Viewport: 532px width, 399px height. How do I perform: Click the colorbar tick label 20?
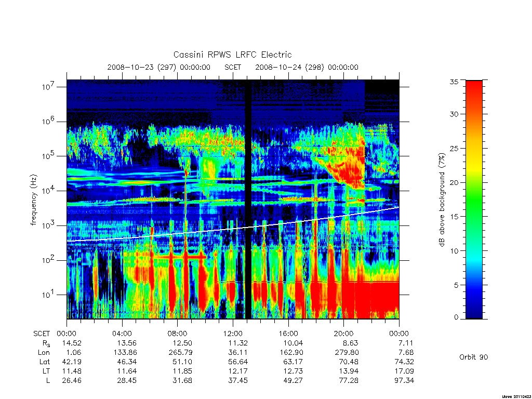[x=454, y=182]
